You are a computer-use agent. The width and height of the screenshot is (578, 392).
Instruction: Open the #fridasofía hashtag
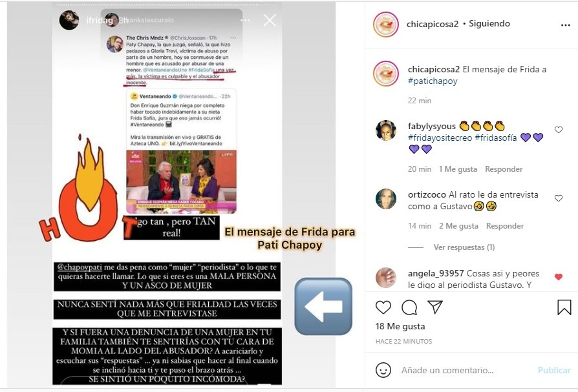[x=495, y=138]
